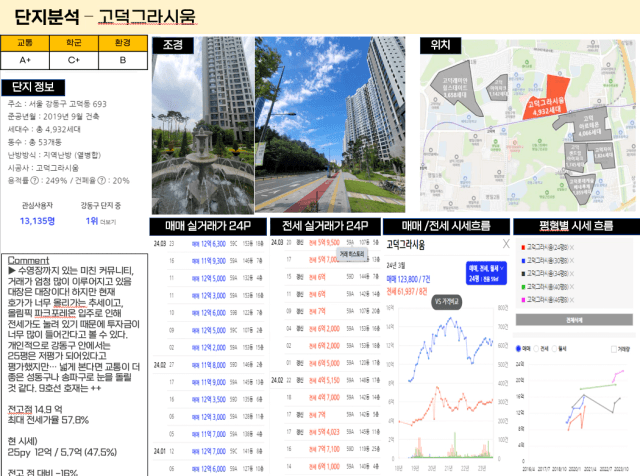
Task: Click the 위치 label on the map
Action: point(440,45)
